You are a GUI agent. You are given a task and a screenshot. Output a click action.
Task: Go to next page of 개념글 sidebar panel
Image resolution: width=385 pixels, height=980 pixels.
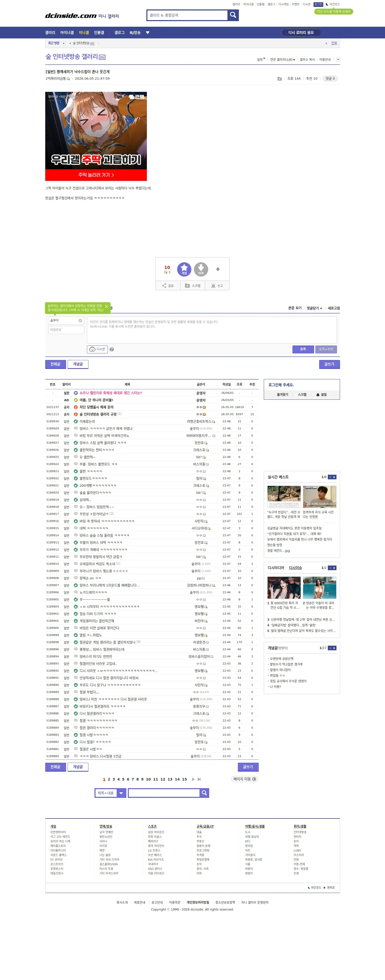pyautogui.click(x=334, y=648)
